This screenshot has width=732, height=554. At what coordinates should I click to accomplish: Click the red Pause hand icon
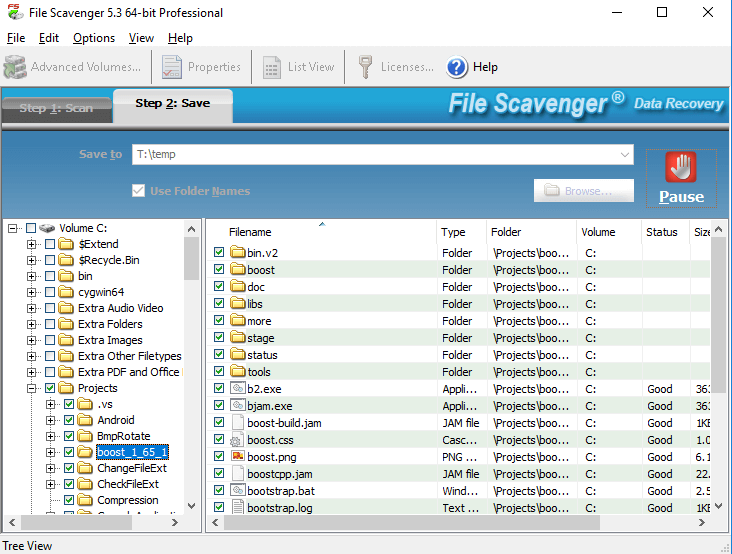pyautogui.click(x=681, y=167)
